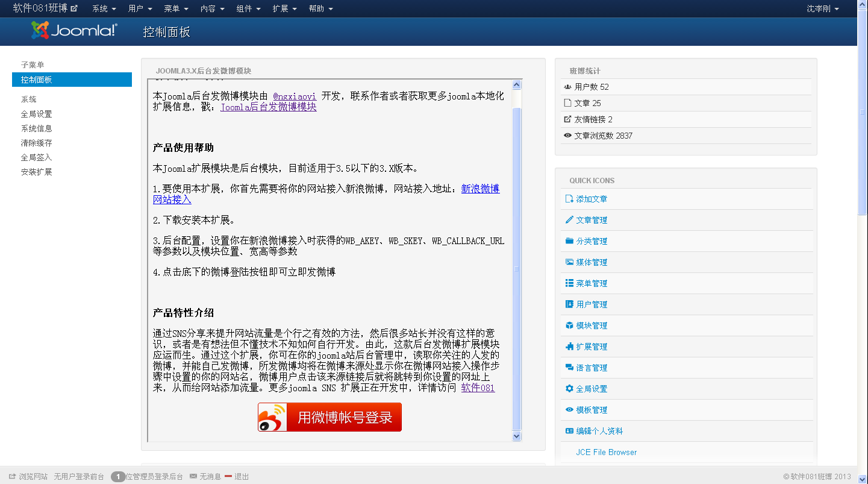The height and width of the screenshot is (484, 868).
Task: Click the eye icon beside 文章浏览数 2837
Action: click(x=567, y=136)
